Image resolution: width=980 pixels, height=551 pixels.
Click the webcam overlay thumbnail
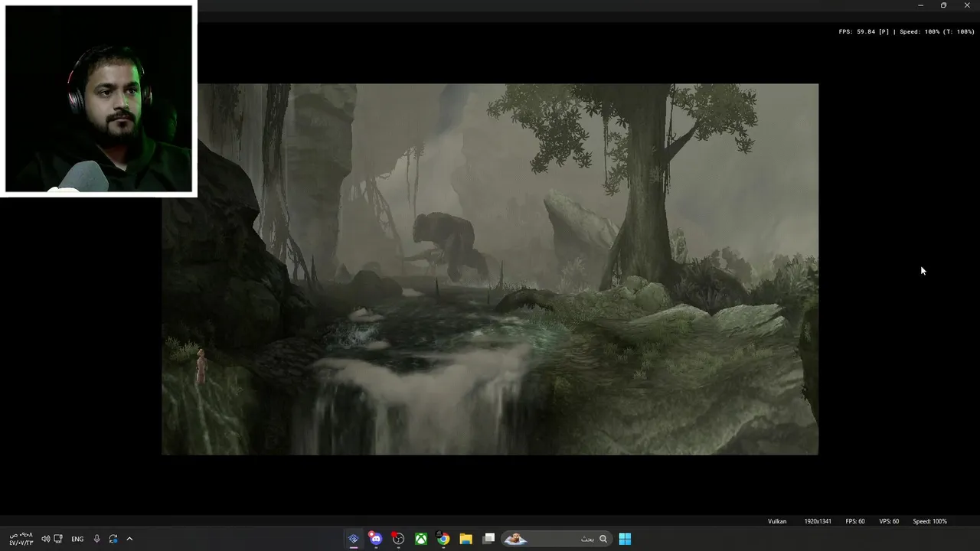pos(99,99)
